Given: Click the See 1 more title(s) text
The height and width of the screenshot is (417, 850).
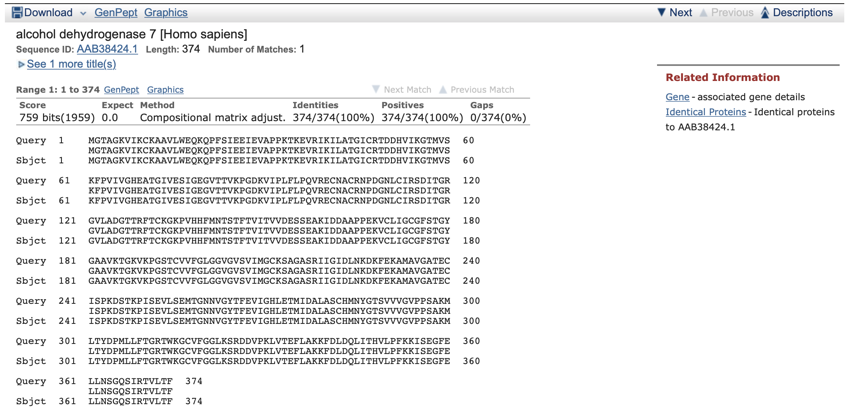Looking at the screenshot, I should (x=71, y=64).
